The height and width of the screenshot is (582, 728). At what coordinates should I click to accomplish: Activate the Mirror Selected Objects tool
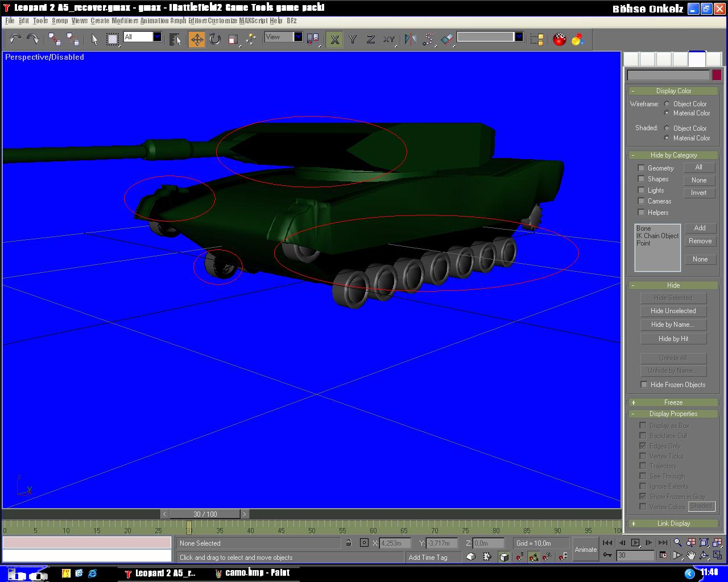[411, 39]
